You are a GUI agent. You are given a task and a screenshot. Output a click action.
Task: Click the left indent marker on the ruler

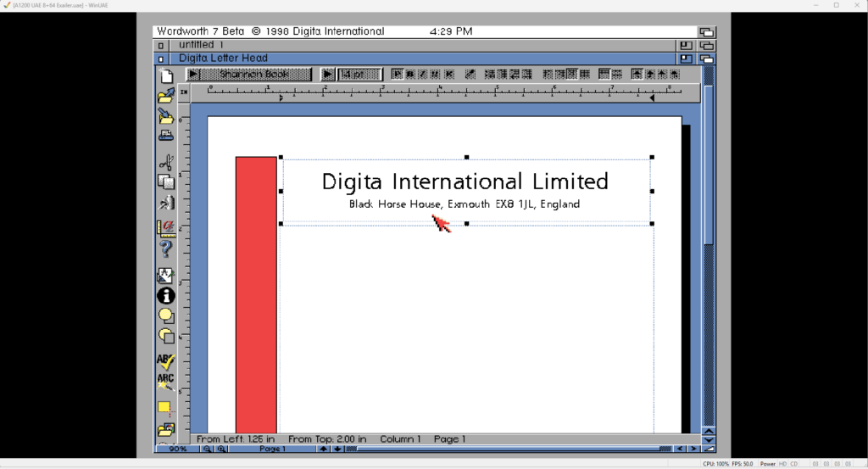click(281, 98)
